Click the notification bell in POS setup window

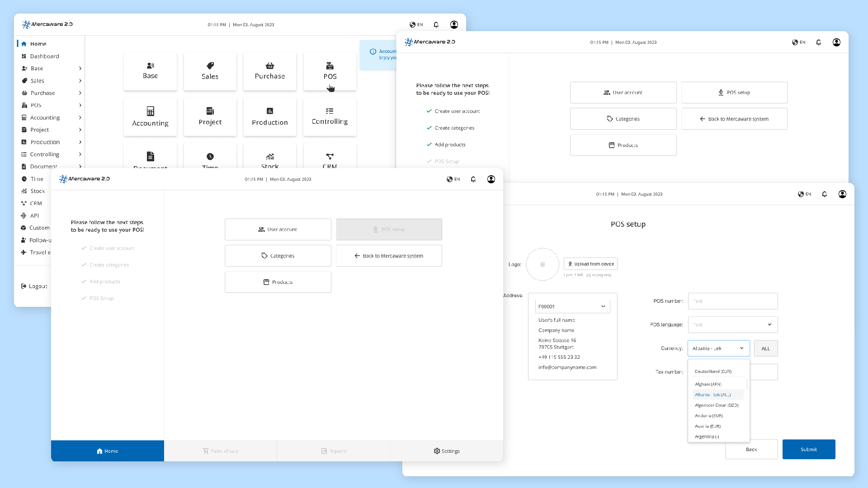pos(824,194)
